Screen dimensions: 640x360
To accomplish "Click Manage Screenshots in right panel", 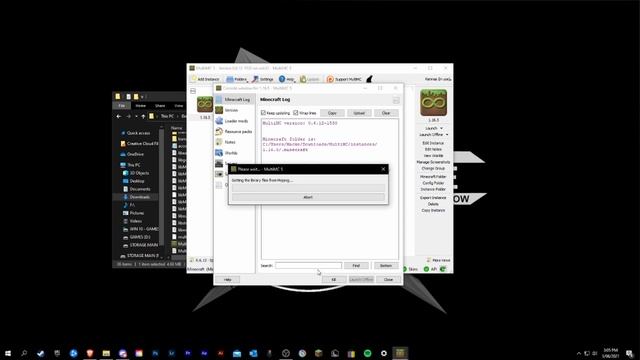I will point(433,162).
